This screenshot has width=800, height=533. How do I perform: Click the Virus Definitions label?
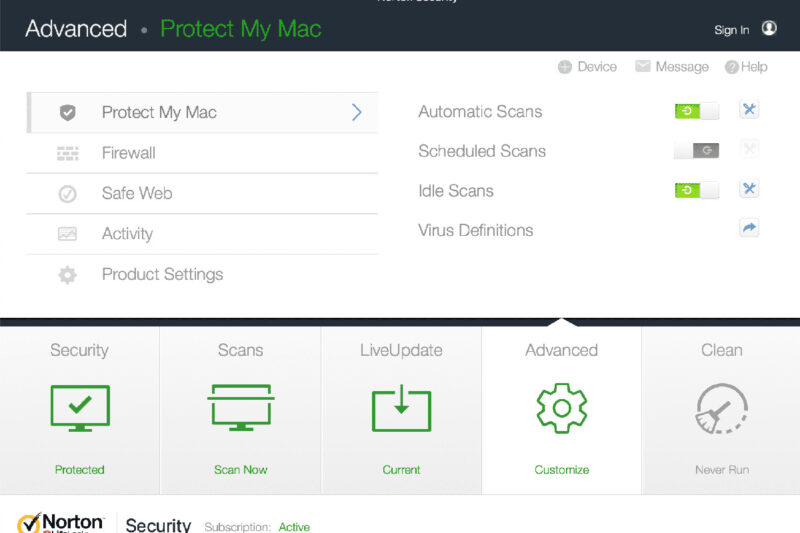click(x=476, y=230)
